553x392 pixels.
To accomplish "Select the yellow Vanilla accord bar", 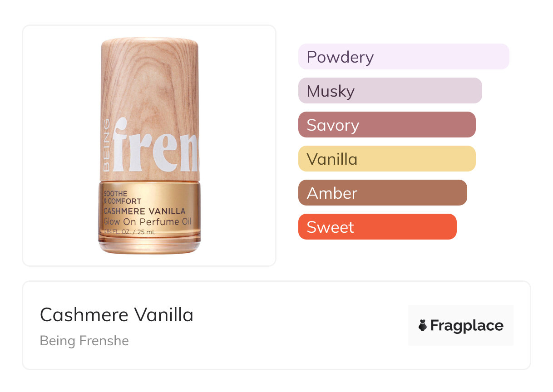I will [x=386, y=159].
